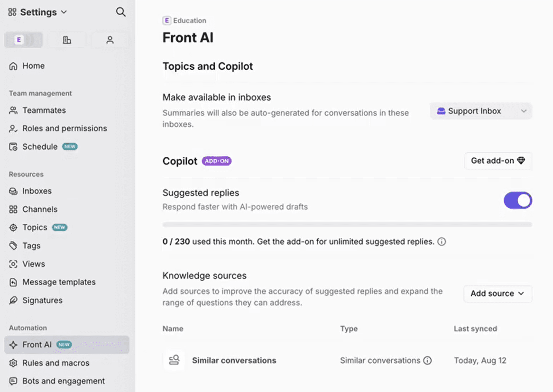The height and width of the screenshot is (392, 553).
Task: Click the Get add-on button
Action: (x=498, y=161)
